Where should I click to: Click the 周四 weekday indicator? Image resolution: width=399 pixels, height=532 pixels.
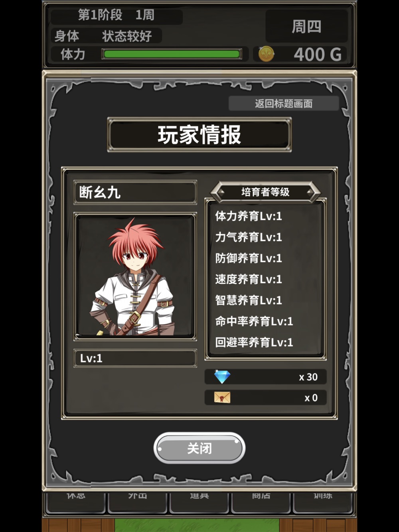click(x=306, y=27)
